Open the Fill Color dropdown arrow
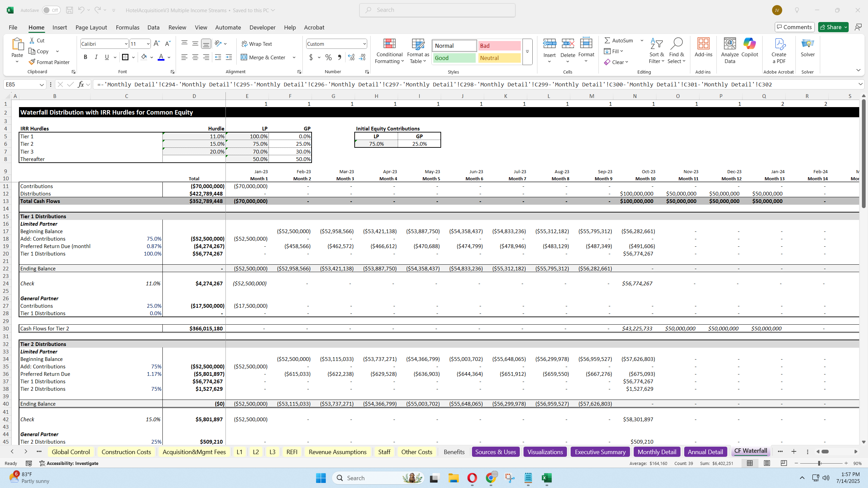This screenshot has width=868, height=488. tap(152, 57)
